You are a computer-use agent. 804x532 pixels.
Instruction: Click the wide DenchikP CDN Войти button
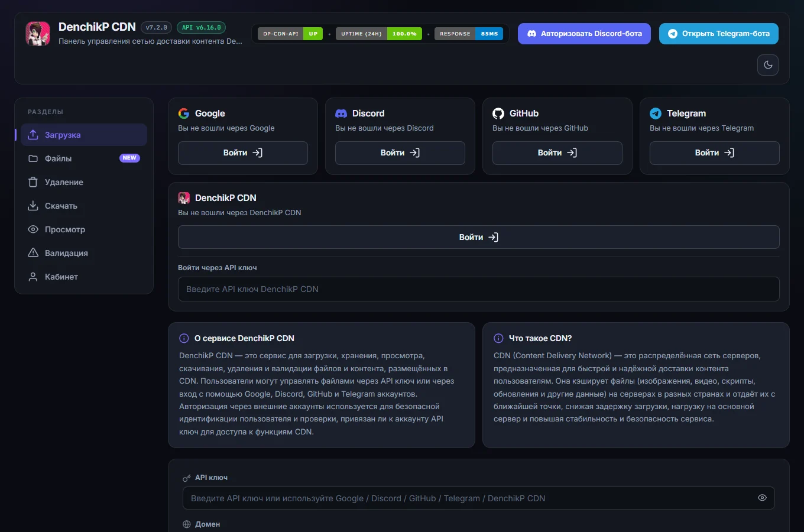(479, 237)
